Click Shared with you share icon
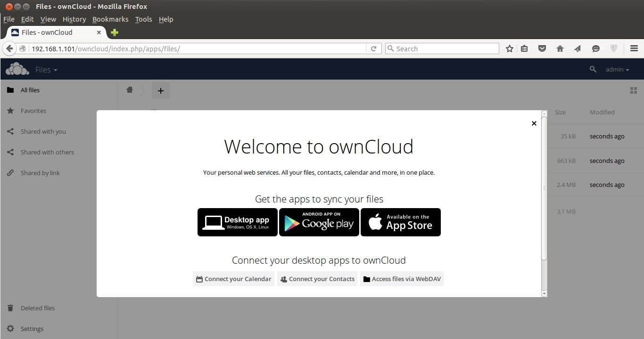644x339 pixels. [x=10, y=131]
